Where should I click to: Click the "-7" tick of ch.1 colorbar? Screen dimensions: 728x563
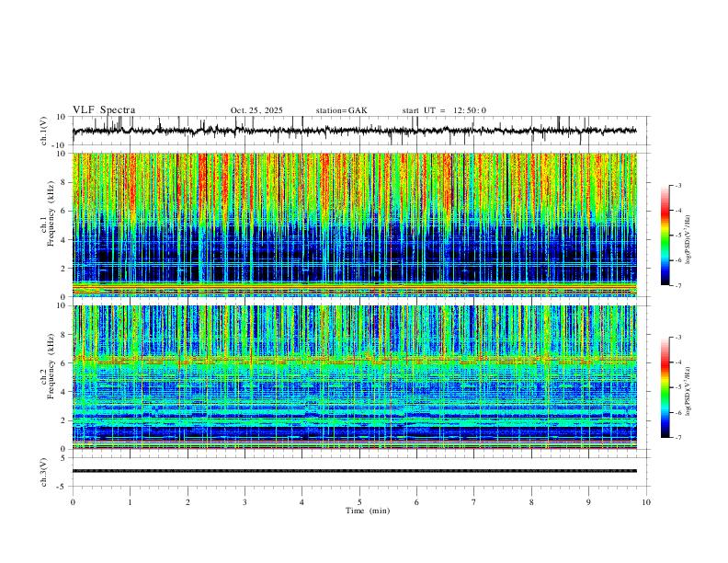coord(677,285)
